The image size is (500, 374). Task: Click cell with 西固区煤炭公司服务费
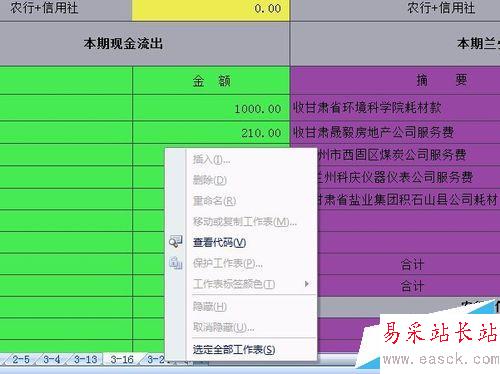click(x=408, y=155)
